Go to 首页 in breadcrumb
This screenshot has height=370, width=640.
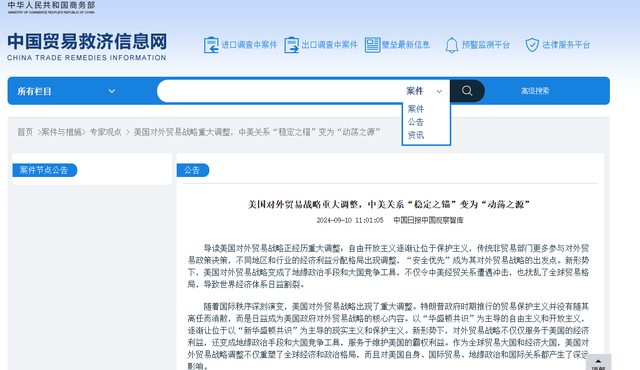pos(25,132)
